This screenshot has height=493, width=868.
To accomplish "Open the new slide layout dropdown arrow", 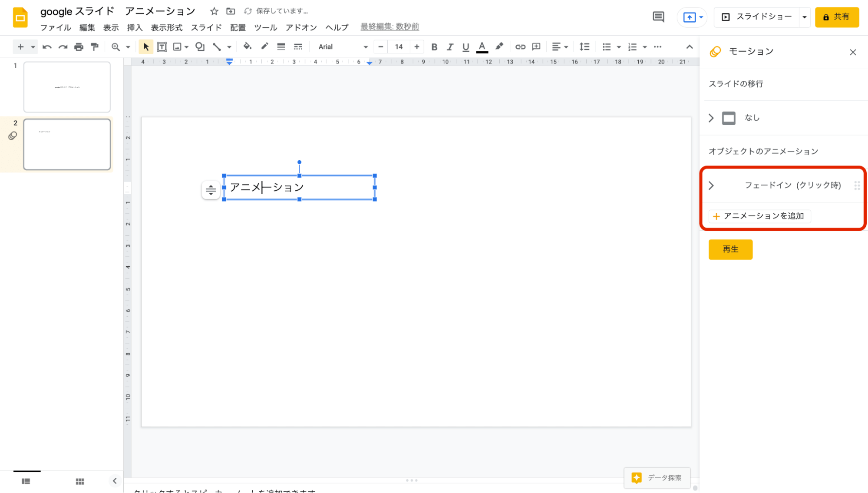I will click(33, 47).
